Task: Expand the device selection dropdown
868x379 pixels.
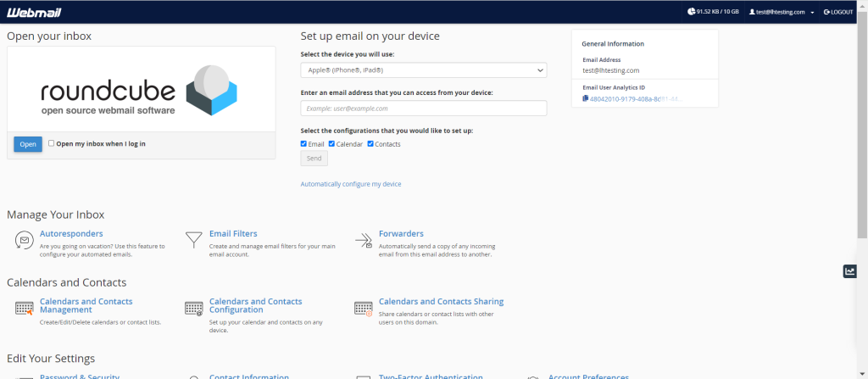Action: coord(423,70)
